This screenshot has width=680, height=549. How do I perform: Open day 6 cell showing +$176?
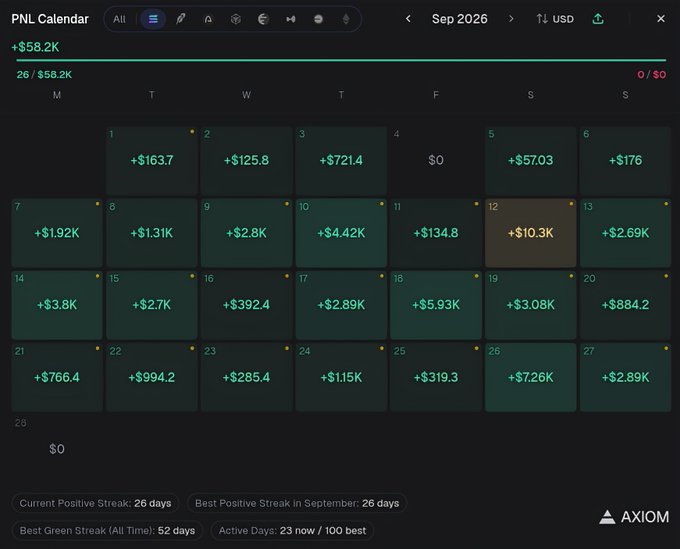click(625, 160)
